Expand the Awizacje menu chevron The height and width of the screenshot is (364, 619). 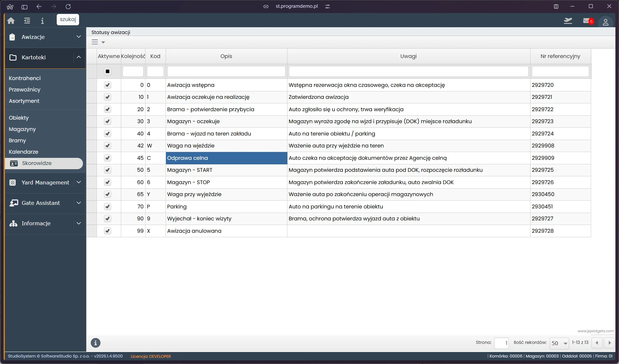79,37
